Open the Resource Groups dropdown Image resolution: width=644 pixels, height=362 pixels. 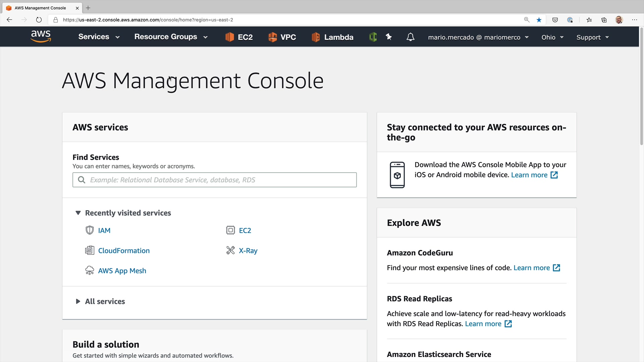tap(171, 37)
